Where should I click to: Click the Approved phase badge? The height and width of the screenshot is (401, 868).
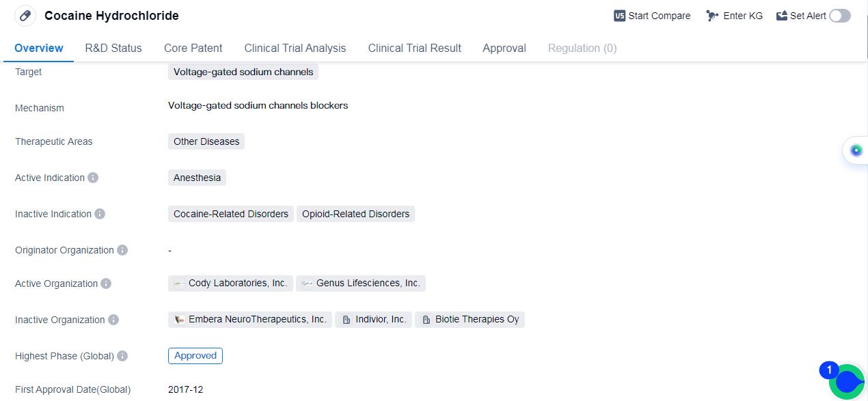tap(195, 356)
